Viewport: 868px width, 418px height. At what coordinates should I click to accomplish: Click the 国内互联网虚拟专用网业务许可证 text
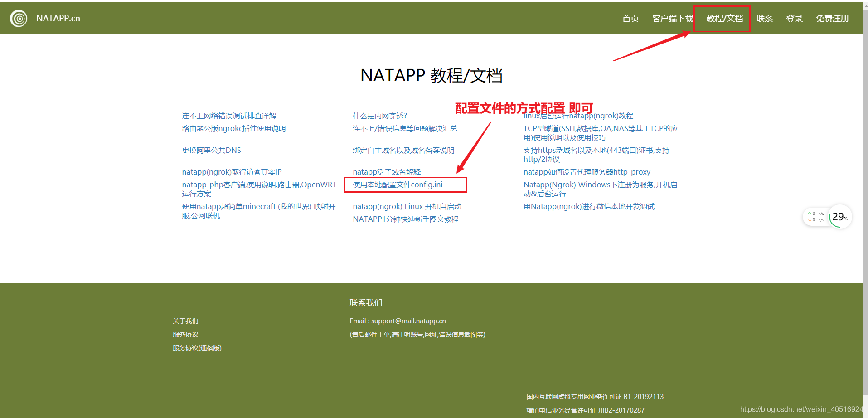tap(595, 397)
